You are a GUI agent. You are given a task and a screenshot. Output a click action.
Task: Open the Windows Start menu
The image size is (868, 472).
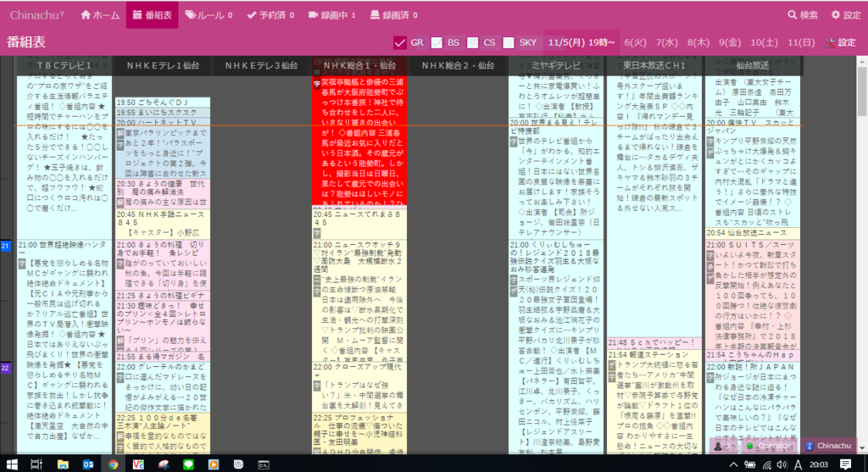(12, 464)
